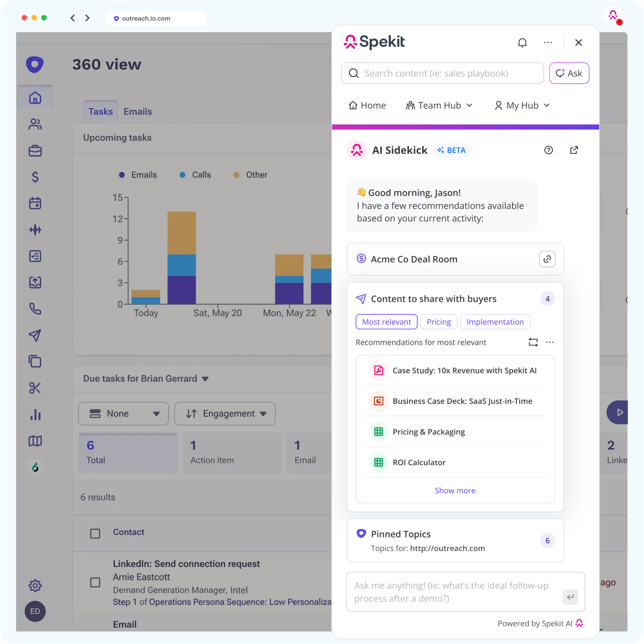Filter by the 1 Action item tile
This screenshot has height=644, width=644.
point(232,453)
